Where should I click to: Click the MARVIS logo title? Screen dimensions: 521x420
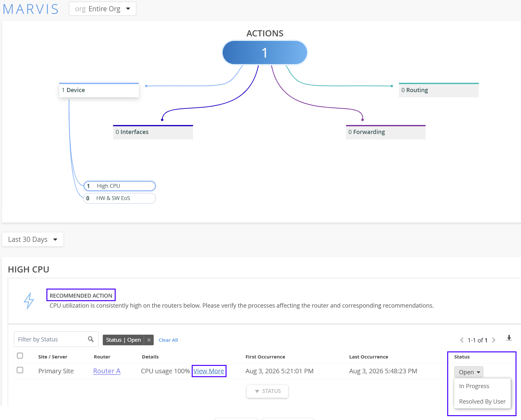[31, 9]
